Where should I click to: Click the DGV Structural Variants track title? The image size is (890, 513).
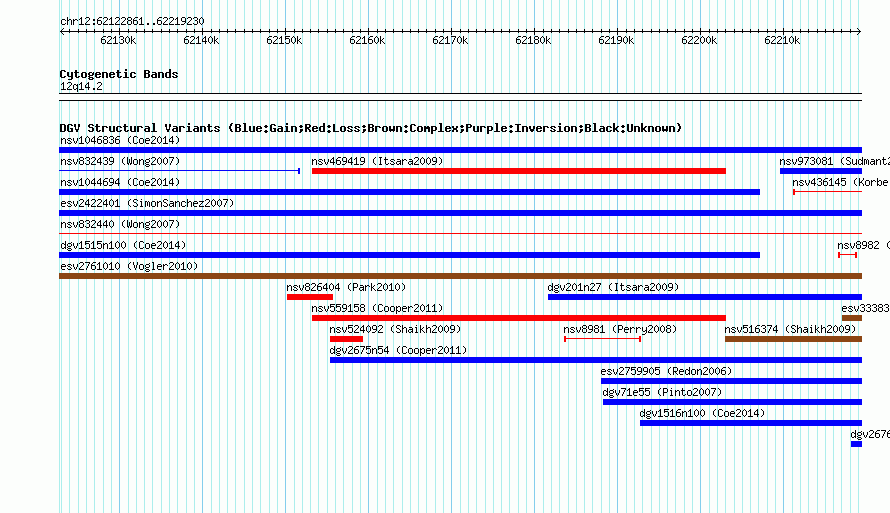click(x=371, y=128)
